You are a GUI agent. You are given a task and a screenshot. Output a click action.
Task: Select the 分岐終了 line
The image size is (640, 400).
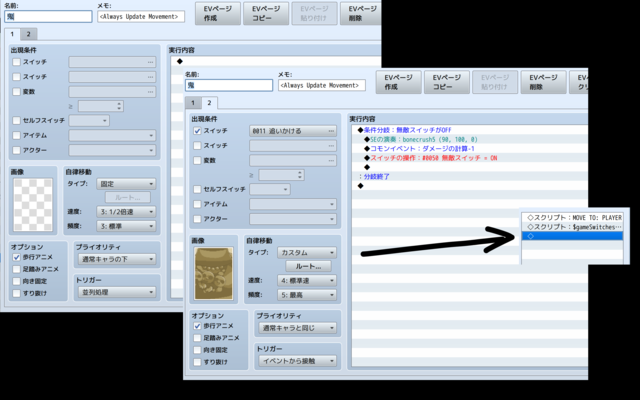pyautogui.click(x=470, y=177)
